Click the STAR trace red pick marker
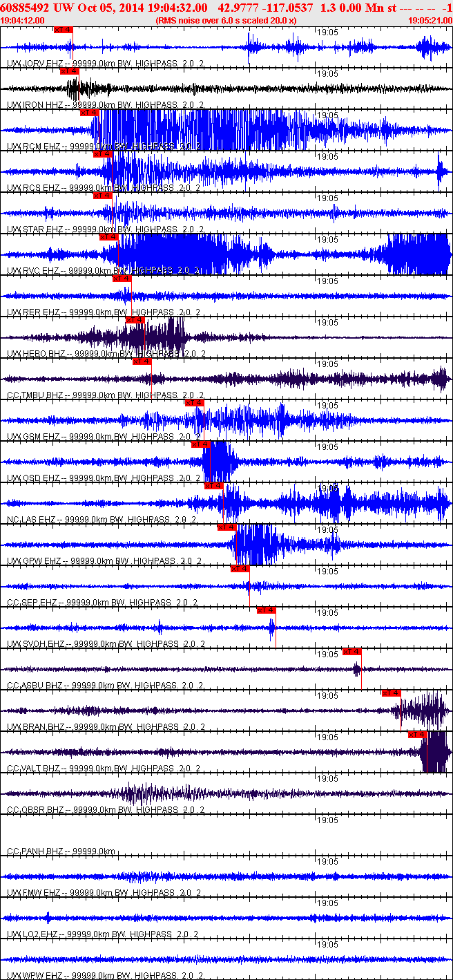Image resolution: width=453 pixels, height=980 pixels. coord(103,196)
